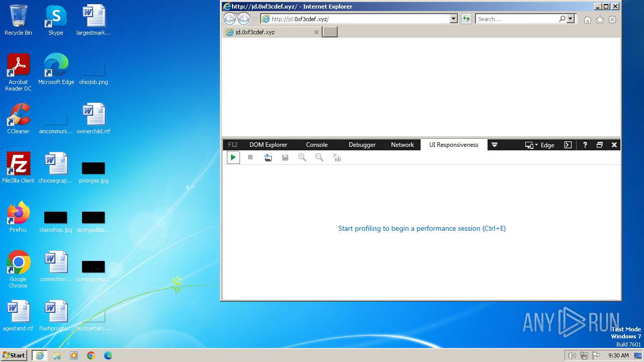This screenshot has height=362, width=644.
Task: Click the zoom in magnifier in the profiler toolbar
Action: 302,157
